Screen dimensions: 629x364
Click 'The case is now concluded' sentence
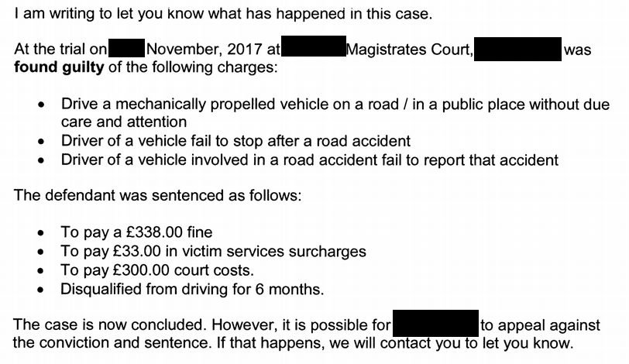tap(110, 325)
